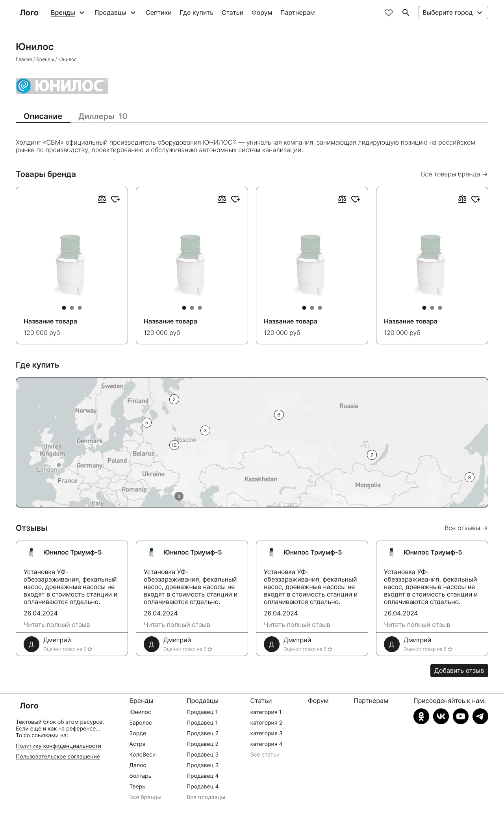Click the search magnifier icon
The width and height of the screenshot is (504, 816).
tap(406, 13)
